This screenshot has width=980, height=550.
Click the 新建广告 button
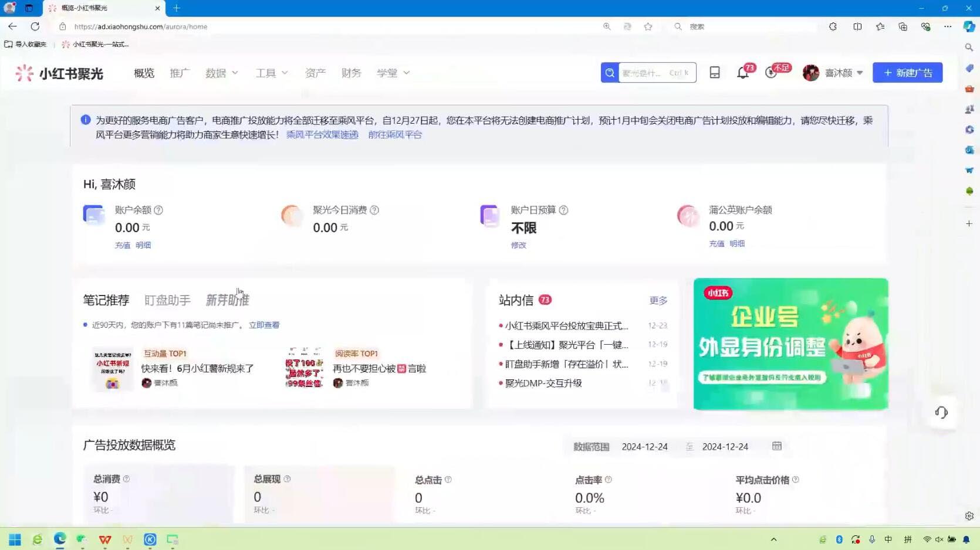coord(907,73)
